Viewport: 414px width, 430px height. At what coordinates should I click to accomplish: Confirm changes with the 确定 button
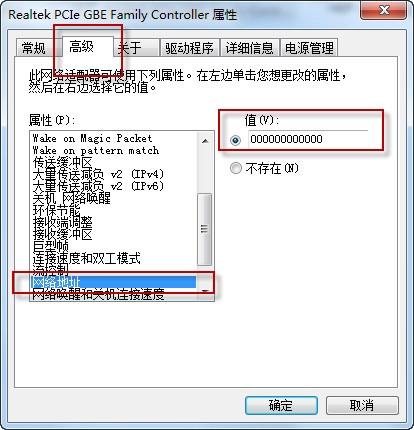(x=281, y=405)
